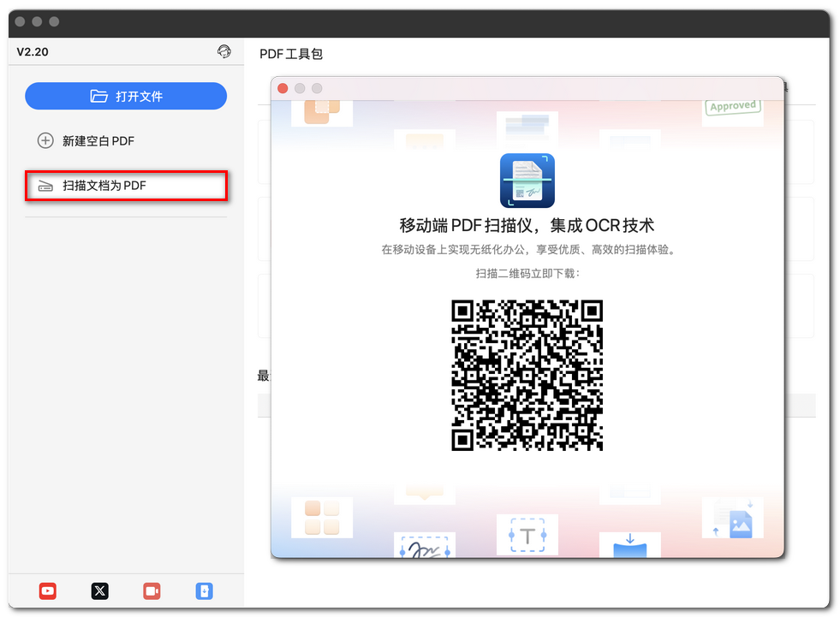
Task: Click the folder icon in 打开文件 button
Action: (x=99, y=97)
